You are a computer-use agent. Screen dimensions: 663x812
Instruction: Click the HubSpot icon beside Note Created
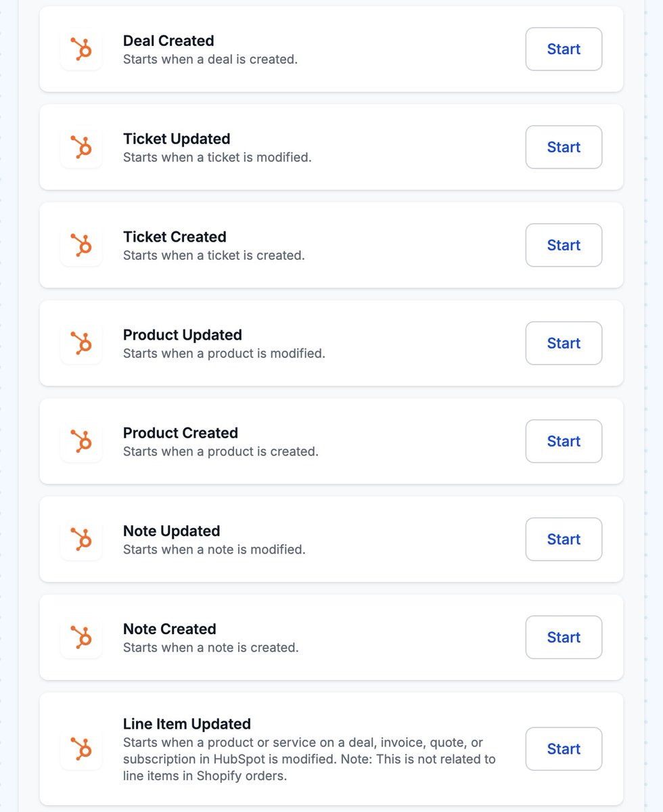[x=81, y=637]
